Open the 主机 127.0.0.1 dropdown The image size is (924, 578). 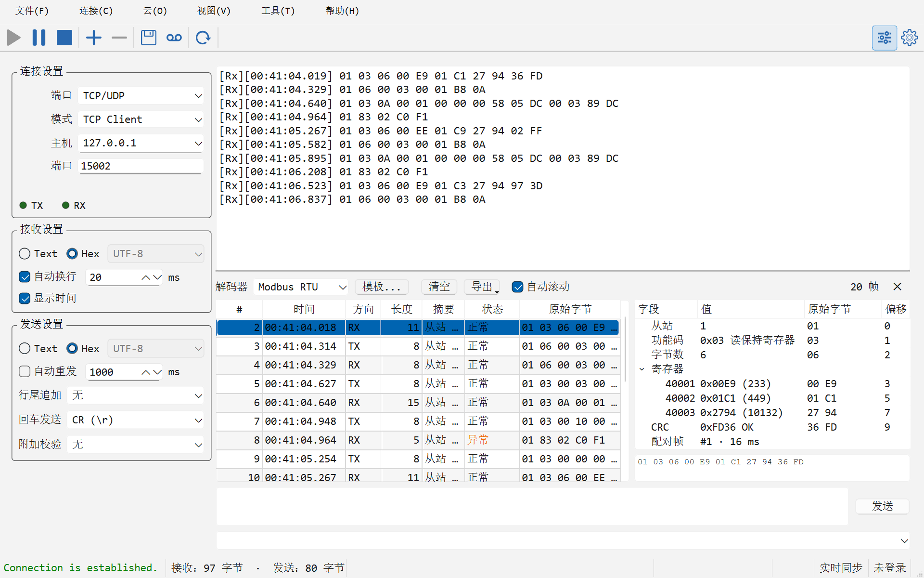[x=141, y=143]
